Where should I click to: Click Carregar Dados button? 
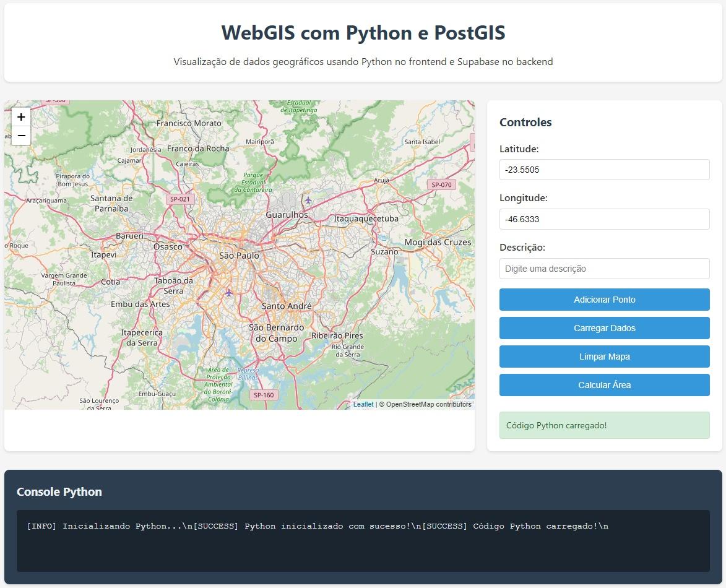604,328
